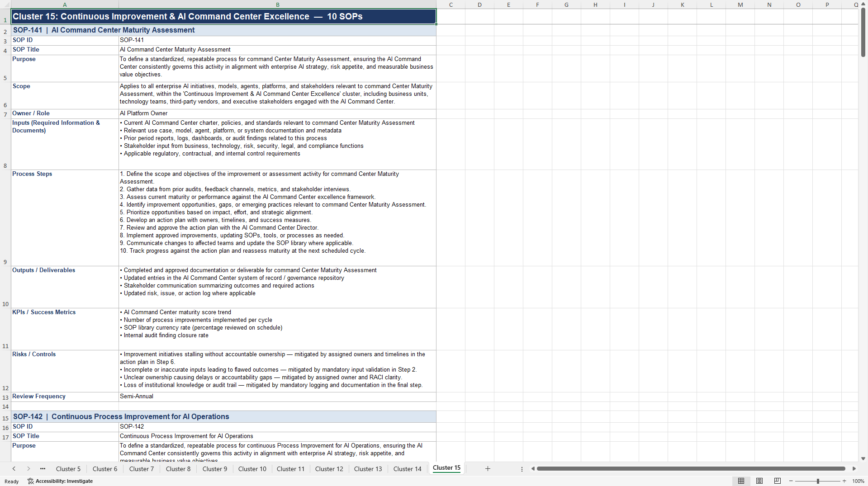Image resolution: width=868 pixels, height=486 pixels.
Task: Switch to Page Break Preview
Action: [x=778, y=481]
